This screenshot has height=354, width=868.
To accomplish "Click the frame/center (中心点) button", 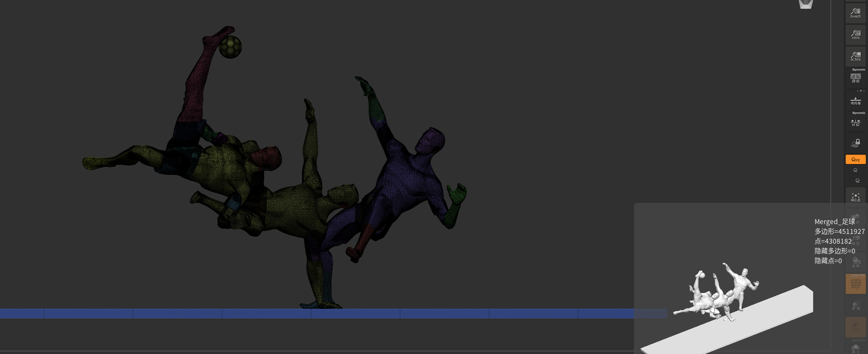I will (x=855, y=197).
